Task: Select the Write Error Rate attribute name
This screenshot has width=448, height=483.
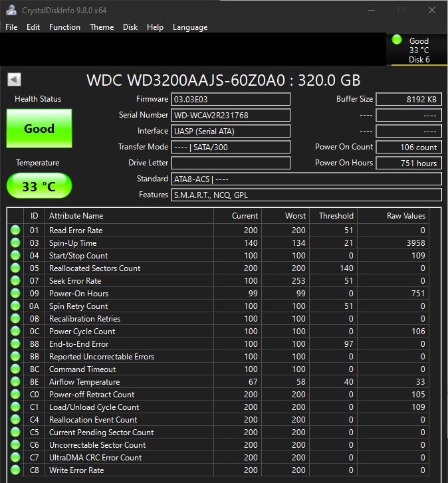Action: (76, 470)
